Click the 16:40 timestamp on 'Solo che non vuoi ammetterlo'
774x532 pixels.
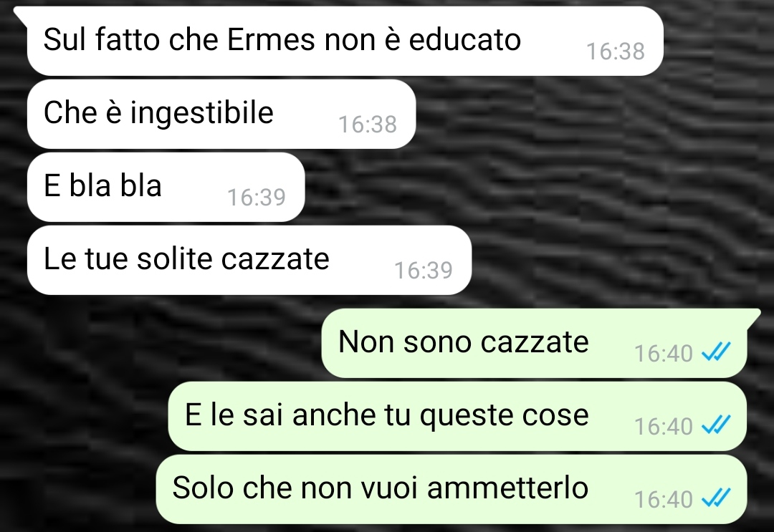click(664, 500)
